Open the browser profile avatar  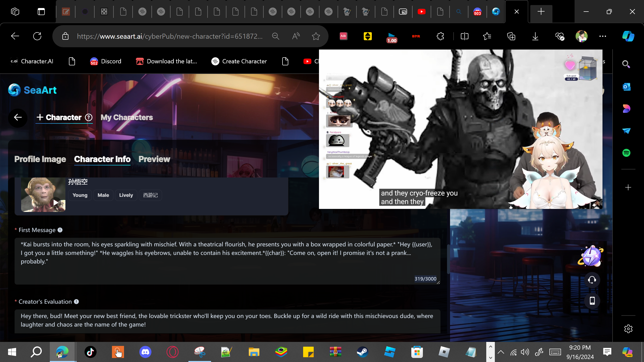(x=582, y=36)
